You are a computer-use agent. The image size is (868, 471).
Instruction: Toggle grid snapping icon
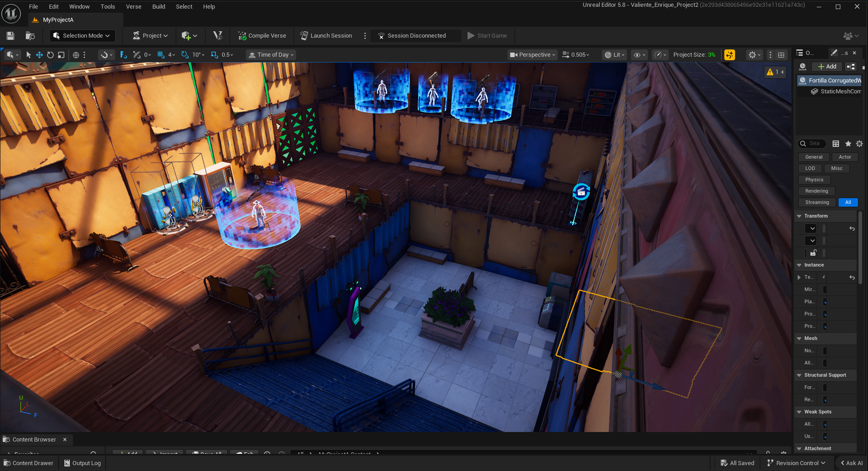pyautogui.click(x=161, y=55)
